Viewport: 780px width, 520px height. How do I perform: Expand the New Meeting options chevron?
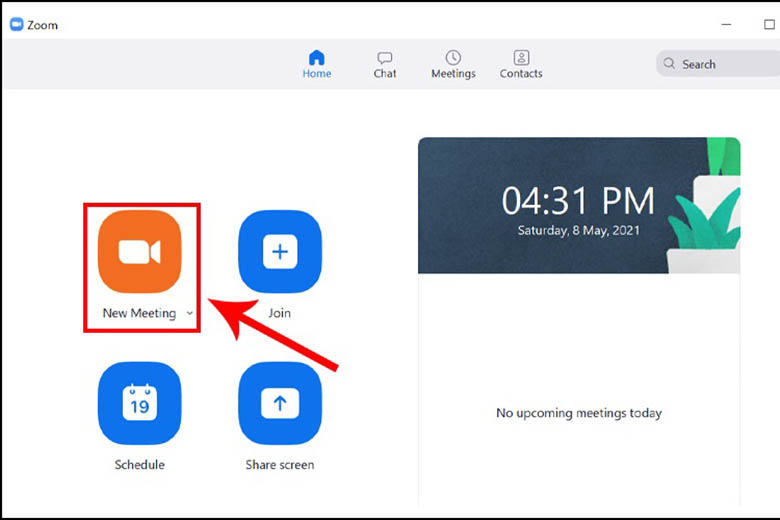coord(190,314)
